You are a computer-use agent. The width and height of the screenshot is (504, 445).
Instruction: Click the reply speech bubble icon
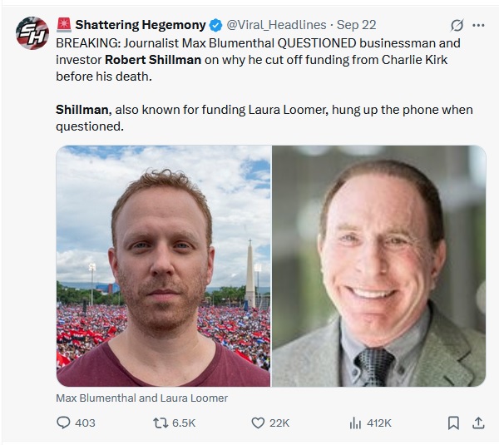[63, 423]
